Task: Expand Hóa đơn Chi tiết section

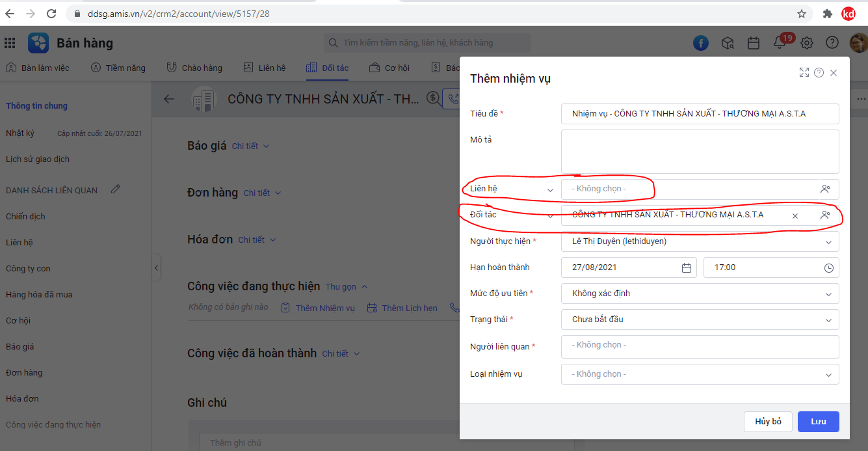Action: tap(257, 240)
